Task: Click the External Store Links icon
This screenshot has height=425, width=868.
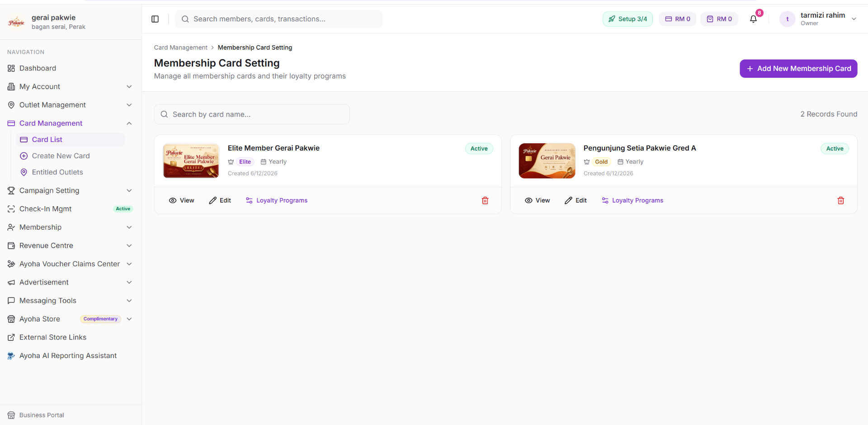Action: pos(11,337)
